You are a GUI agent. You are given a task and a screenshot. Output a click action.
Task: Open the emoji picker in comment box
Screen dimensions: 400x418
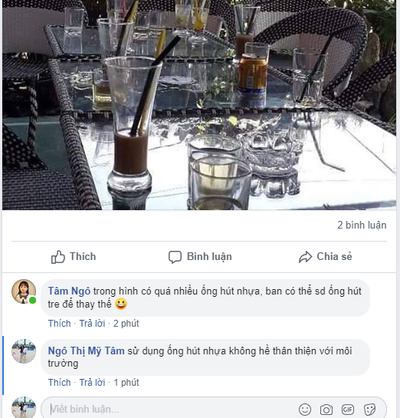click(305, 409)
